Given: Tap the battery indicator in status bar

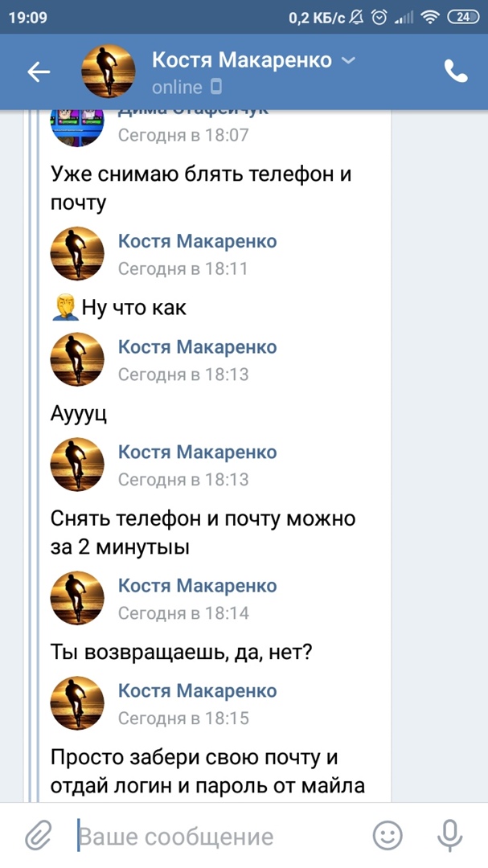Looking at the screenshot, I should (x=463, y=17).
